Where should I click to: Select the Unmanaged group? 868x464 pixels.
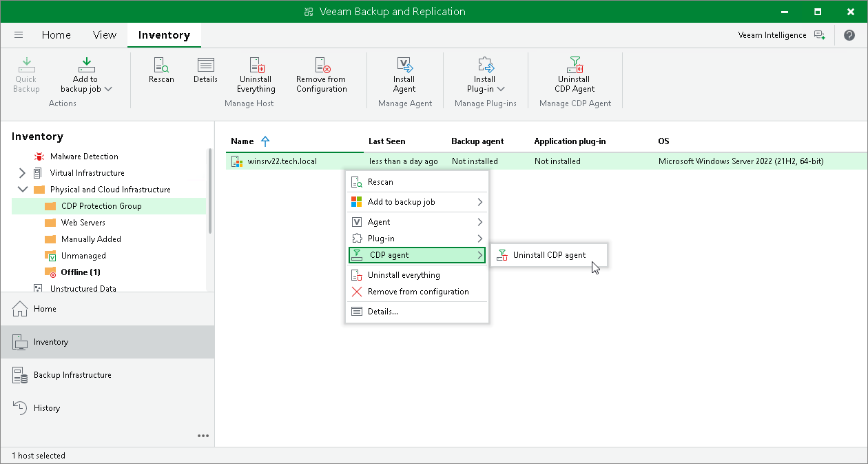click(83, 256)
